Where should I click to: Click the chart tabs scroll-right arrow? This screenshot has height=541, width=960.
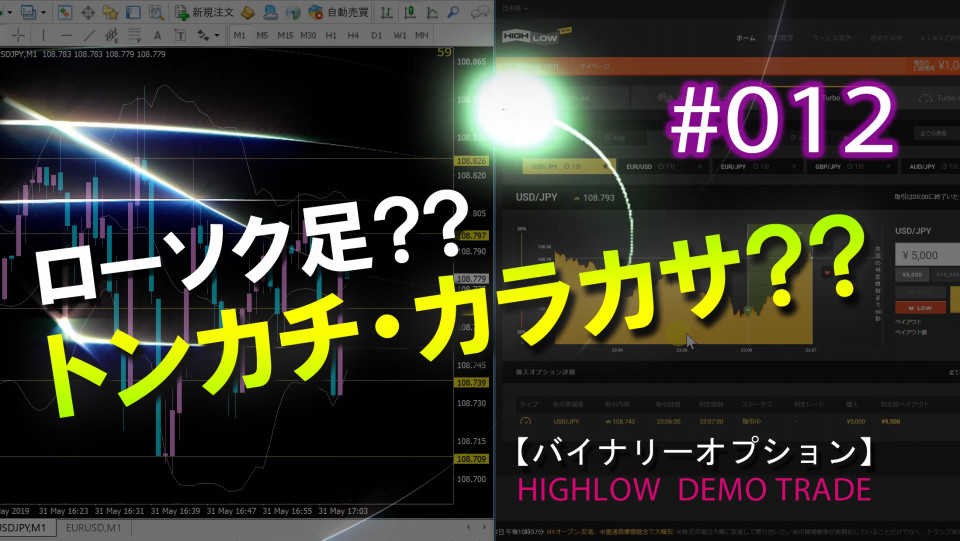[x=484, y=527]
